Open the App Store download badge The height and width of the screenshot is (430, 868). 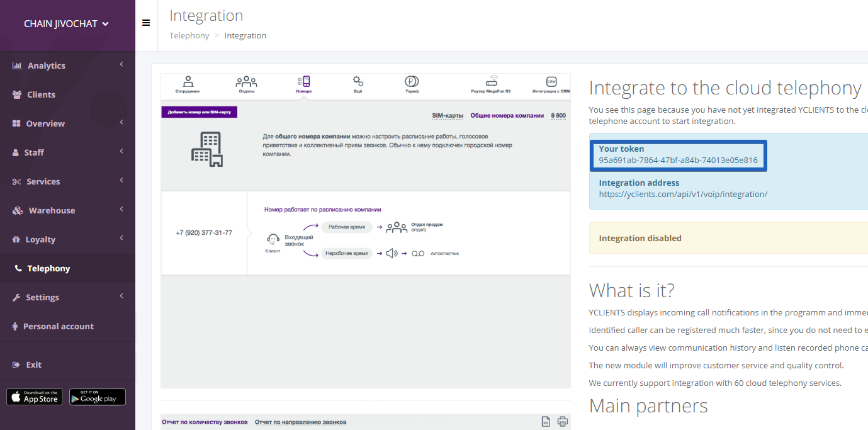pos(35,397)
